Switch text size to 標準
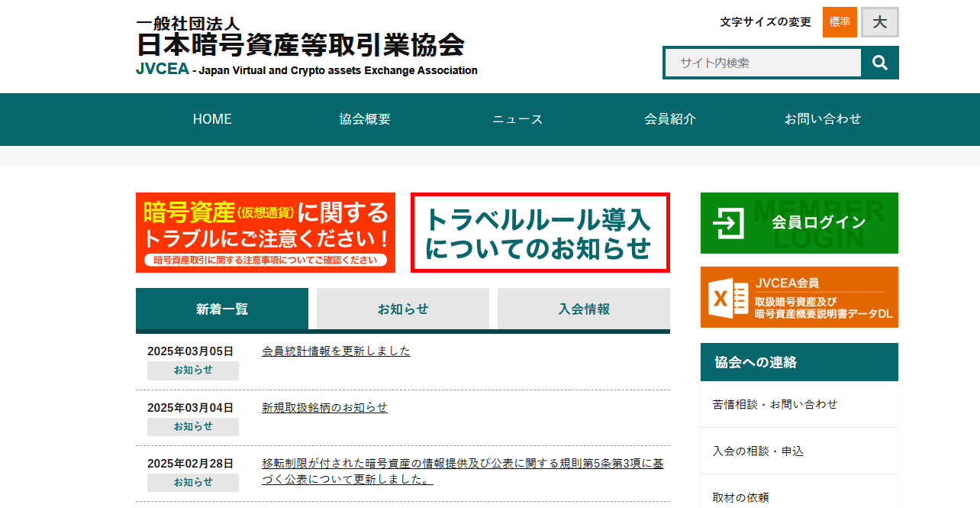Viewport: 980px width, 508px height. pos(840,22)
